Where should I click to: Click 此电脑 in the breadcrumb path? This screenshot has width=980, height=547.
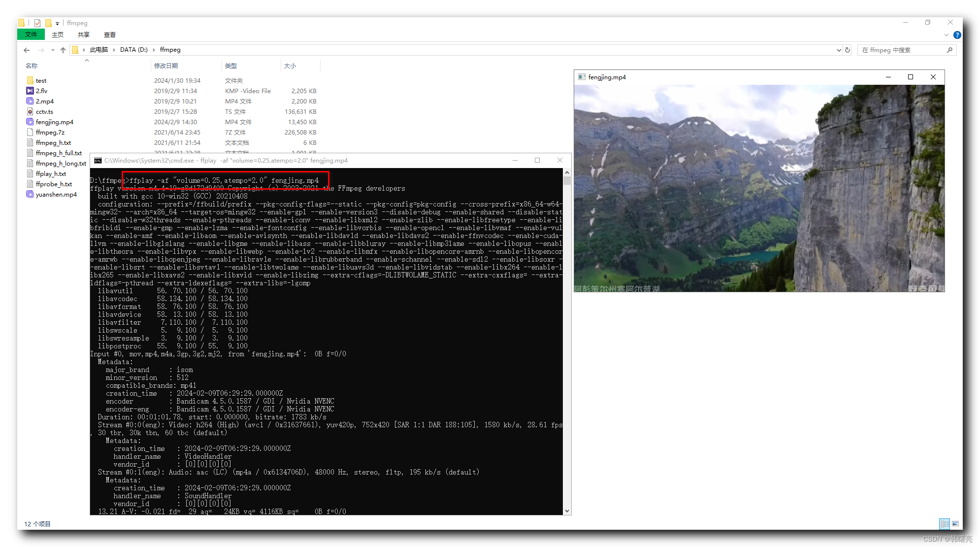[100, 50]
